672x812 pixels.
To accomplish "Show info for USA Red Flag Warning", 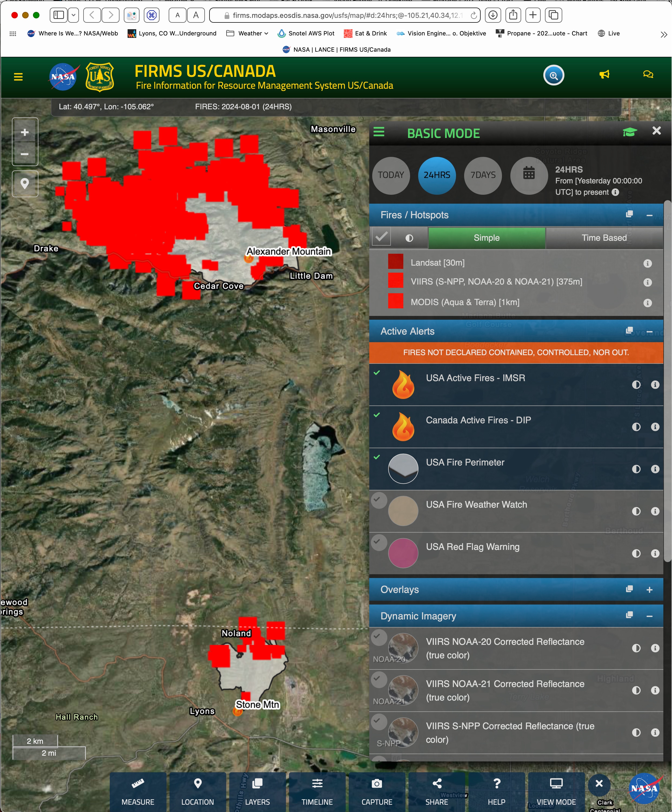I will tap(655, 553).
